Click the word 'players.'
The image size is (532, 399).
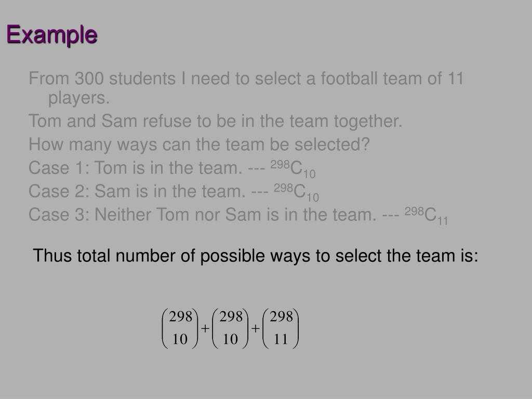(x=79, y=98)
